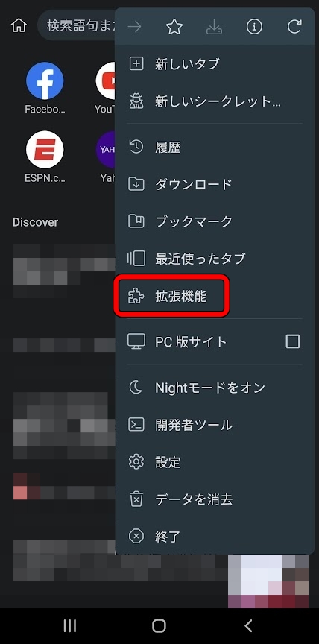This screenshot has width=319, height=644.
Task: Enable the PC 版サイト checkbox
Action: [x=293, y=341]
